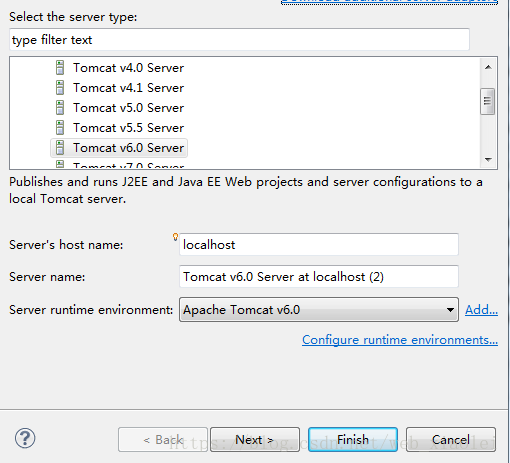Click the Tomcat v4.0 Server icon
Screen dimensions: 510x463
point(60,68)
